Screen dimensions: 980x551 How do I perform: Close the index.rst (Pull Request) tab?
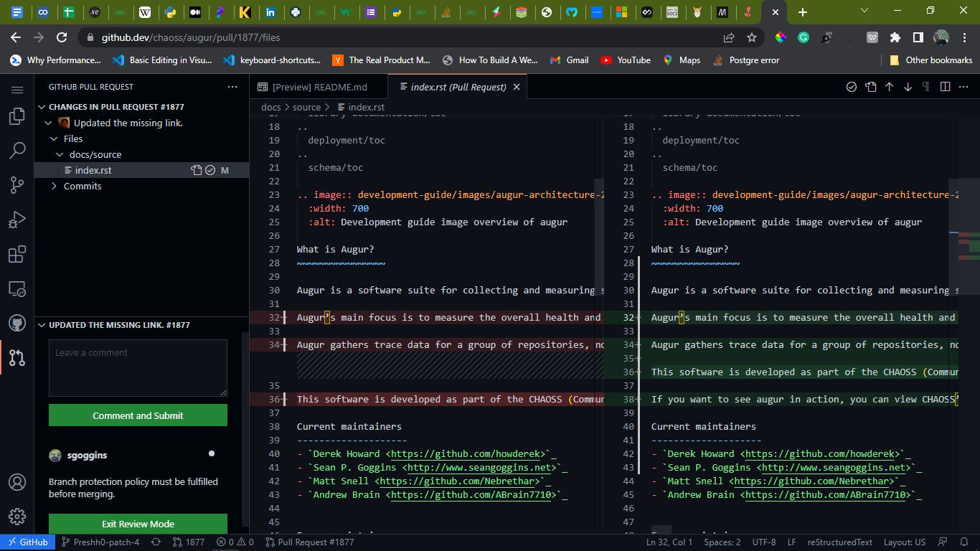517,87
